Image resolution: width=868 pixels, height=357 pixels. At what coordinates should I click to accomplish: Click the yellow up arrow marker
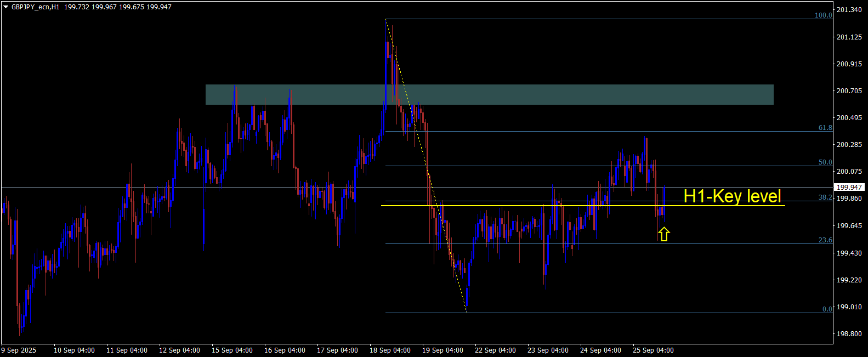coord(664,235)
